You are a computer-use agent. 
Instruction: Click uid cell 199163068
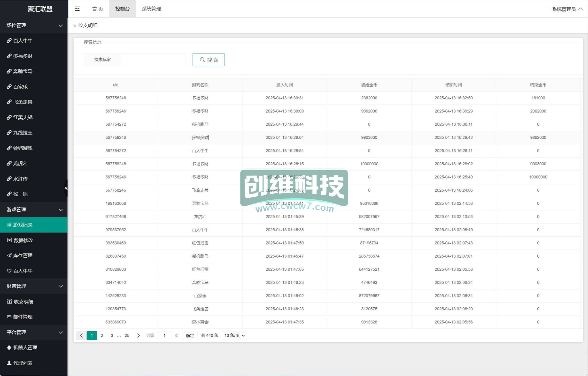116,203
